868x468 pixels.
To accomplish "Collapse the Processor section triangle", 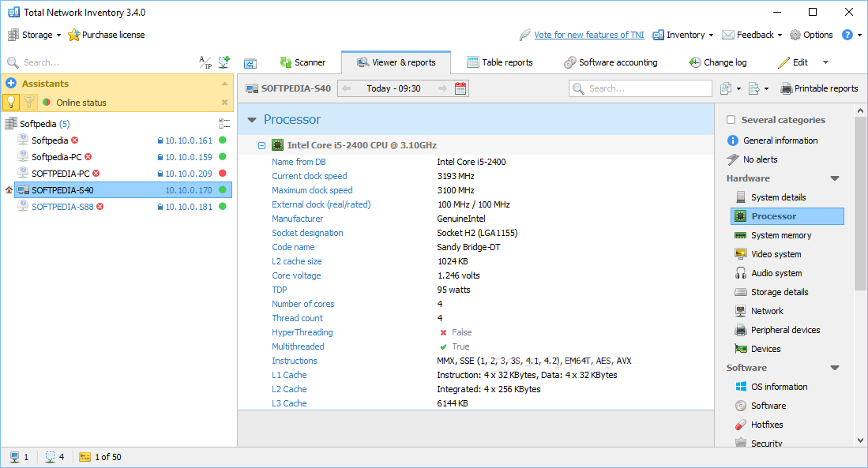I will (x=252, y=119).
